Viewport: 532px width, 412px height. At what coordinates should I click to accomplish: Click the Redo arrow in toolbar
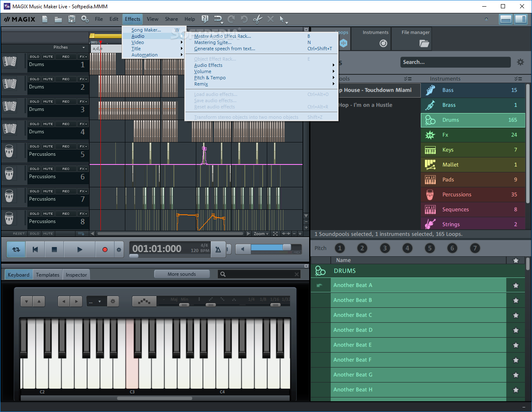(231, 19)
